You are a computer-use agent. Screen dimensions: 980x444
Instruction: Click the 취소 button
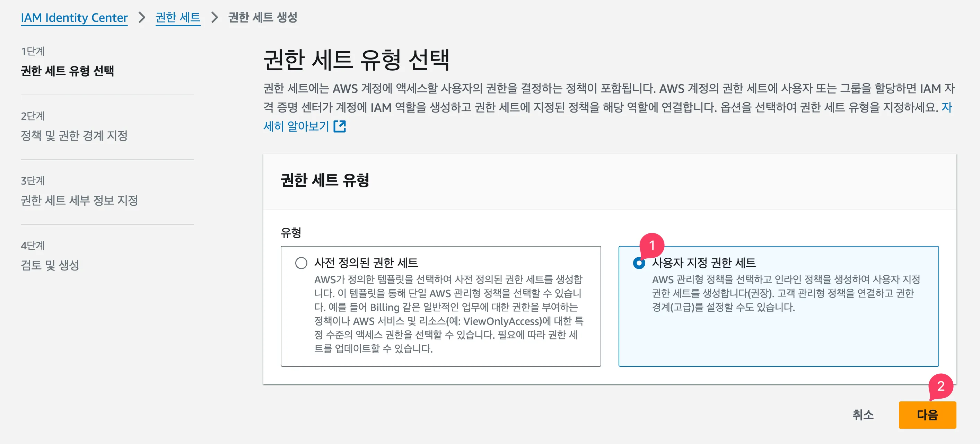tap(863, 415)
